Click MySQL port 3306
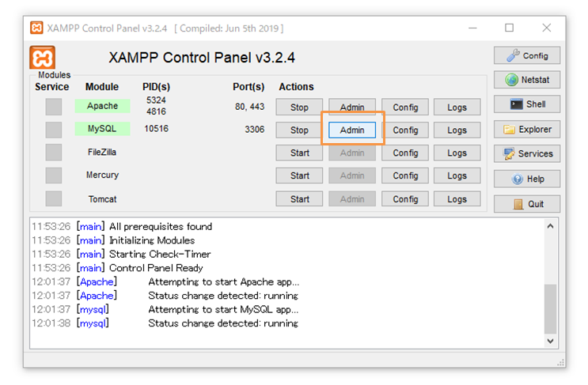588x385 pixels. pyautogui.click(x=255, y=129)
